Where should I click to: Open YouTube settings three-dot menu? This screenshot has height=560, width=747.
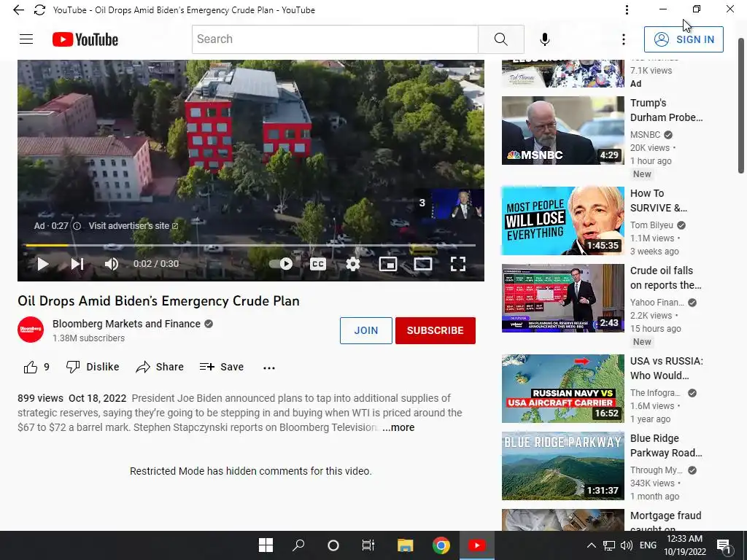tap(623, 39)
